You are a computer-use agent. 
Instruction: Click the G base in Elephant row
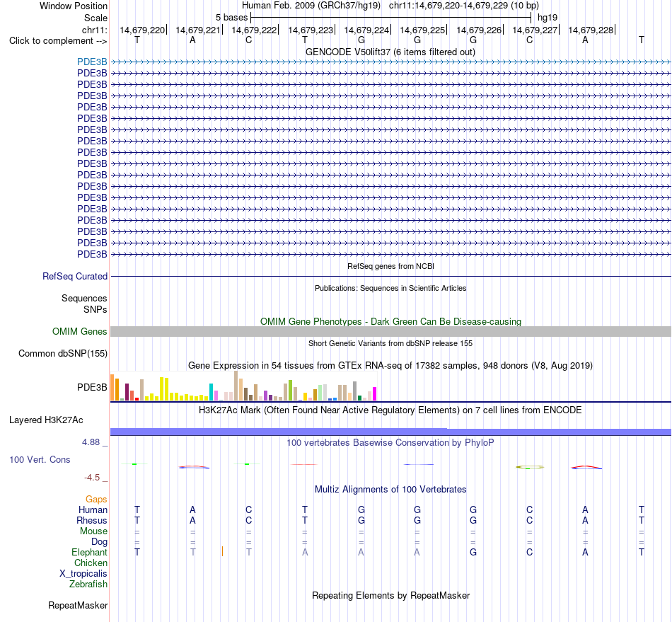coord(473,552)
